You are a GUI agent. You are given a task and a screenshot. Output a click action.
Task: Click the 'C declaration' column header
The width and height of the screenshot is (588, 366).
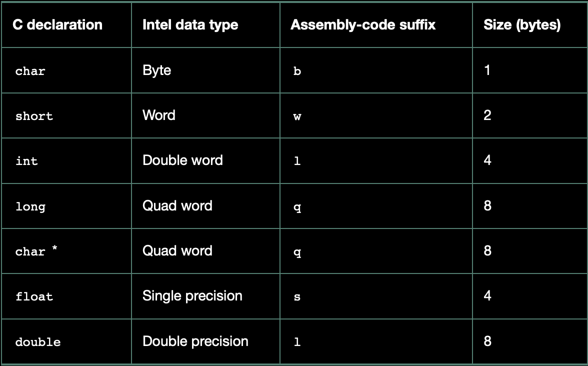tap(66, 25)
